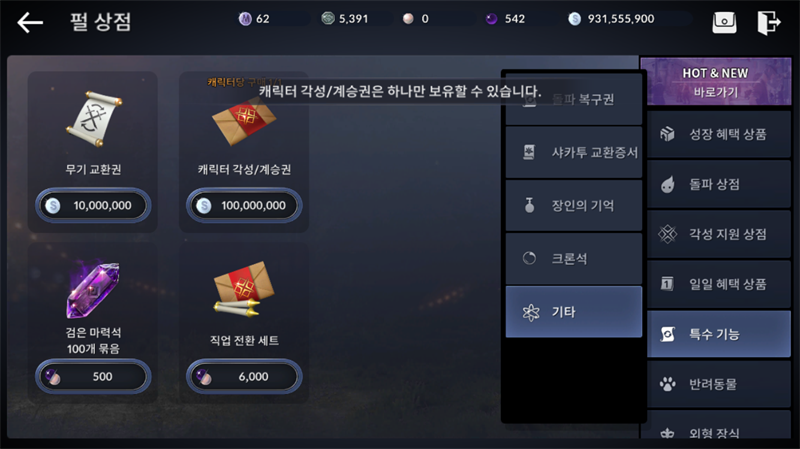Viewport: 800px width, 449px height.
Task: Select the 반려동물 paw category
Action: coord(719,384)
